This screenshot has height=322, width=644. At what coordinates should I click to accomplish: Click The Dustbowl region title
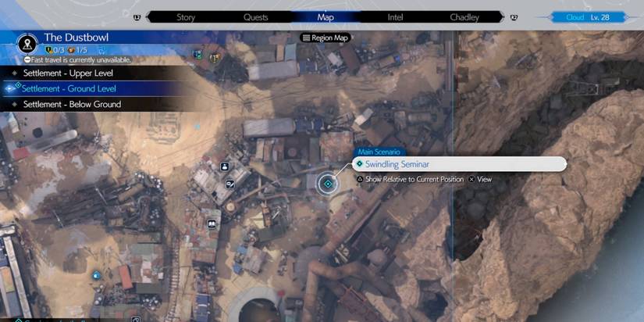76,38
